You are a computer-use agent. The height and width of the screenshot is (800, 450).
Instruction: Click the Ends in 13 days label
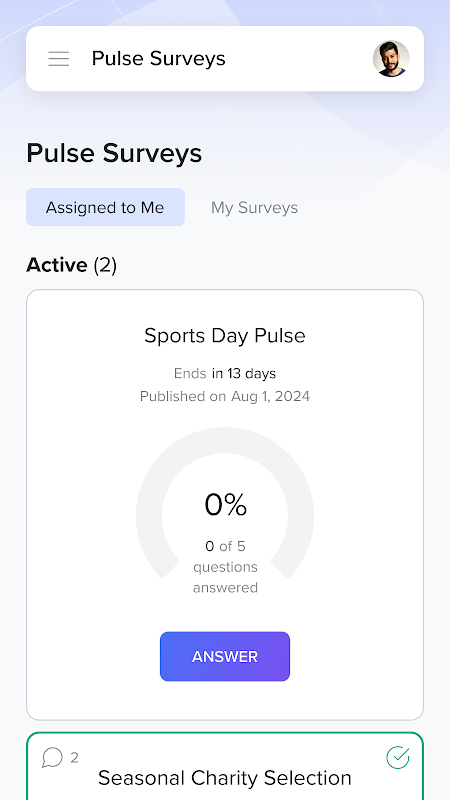(225, 373)
